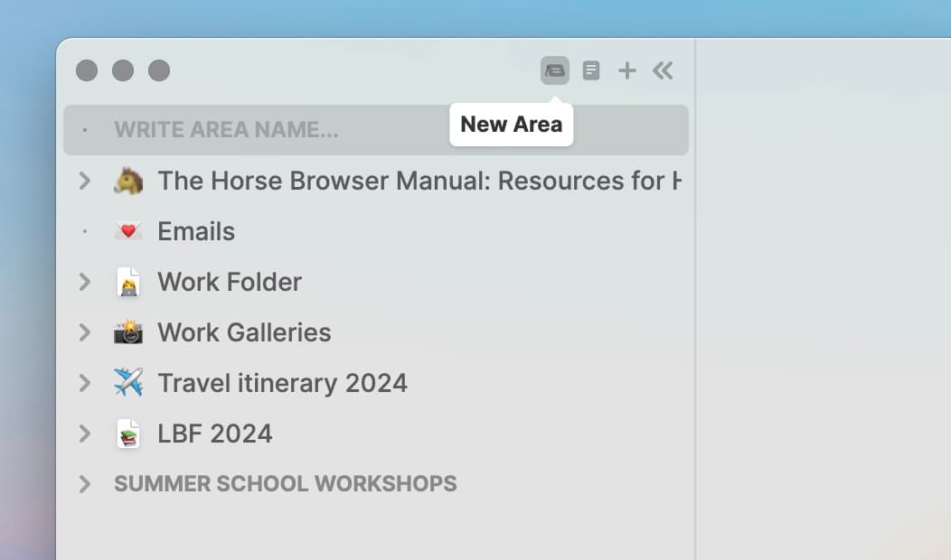
Task: Select the New Note document icon
Action: (x=591, y=70)
